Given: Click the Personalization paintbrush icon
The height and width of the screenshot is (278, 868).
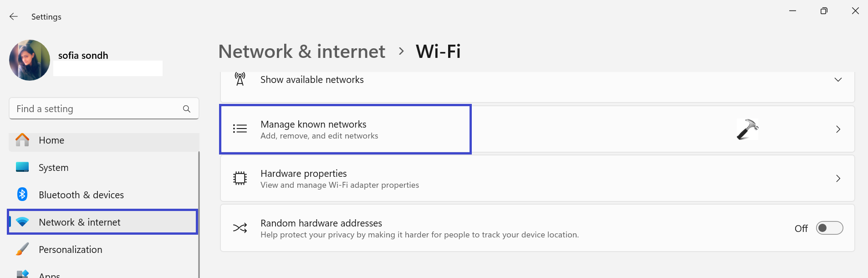Looking at the screenshot, I should click(x=22, y=249).
